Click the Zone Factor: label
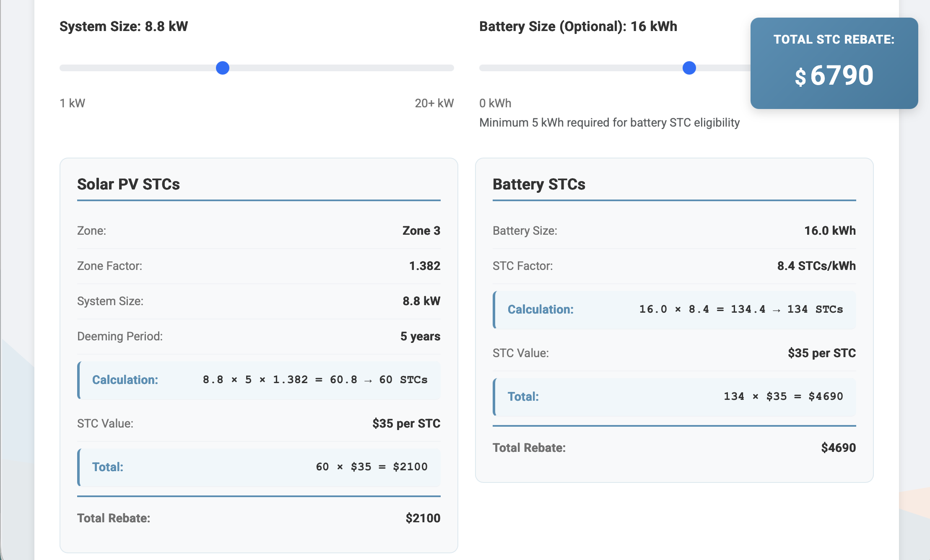Screen dimensions: 930x560 pyautogui.click(x=109, y=266)
